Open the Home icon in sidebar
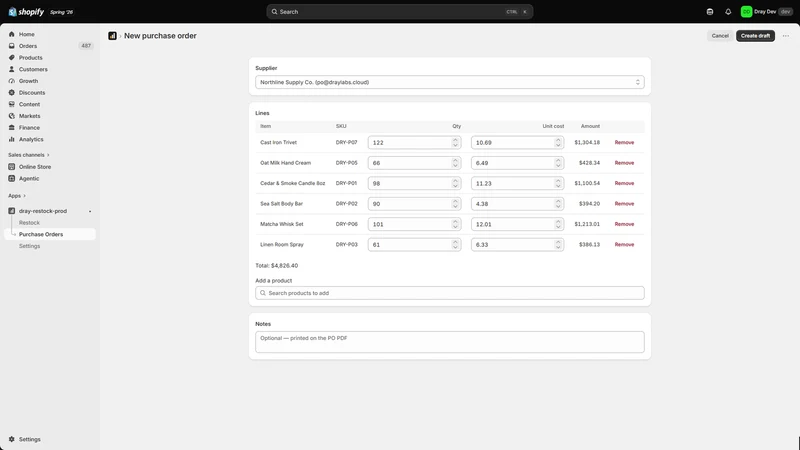 [x=12, y=34]
